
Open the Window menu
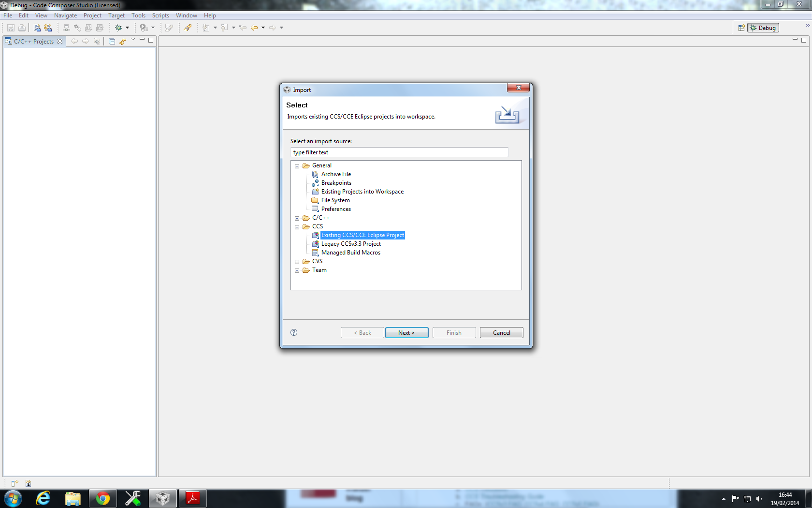tap(186, 15)
